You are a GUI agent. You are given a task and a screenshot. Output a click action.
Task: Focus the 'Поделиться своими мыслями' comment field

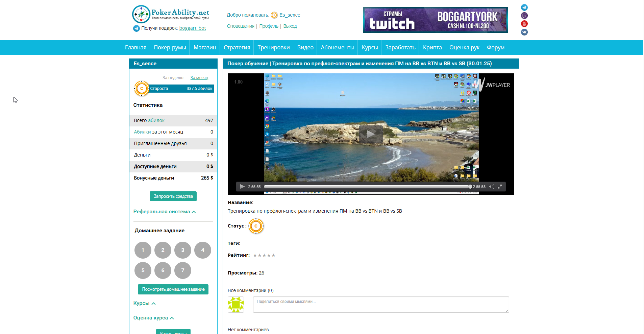point(381,305)
